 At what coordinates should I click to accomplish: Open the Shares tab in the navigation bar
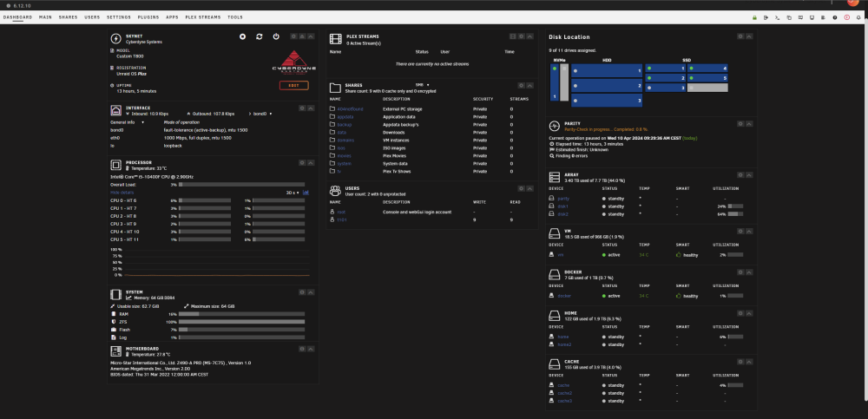[x=68, y=17]
